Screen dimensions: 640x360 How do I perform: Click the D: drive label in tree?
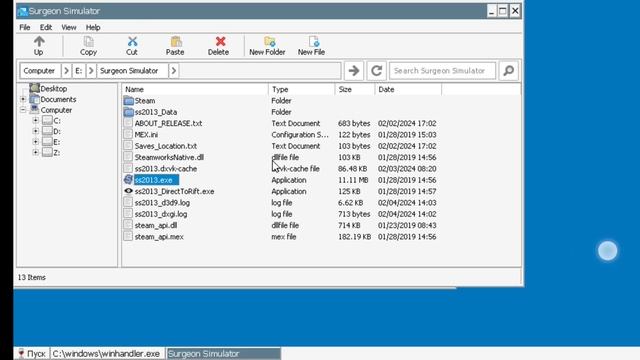[57, 131]
